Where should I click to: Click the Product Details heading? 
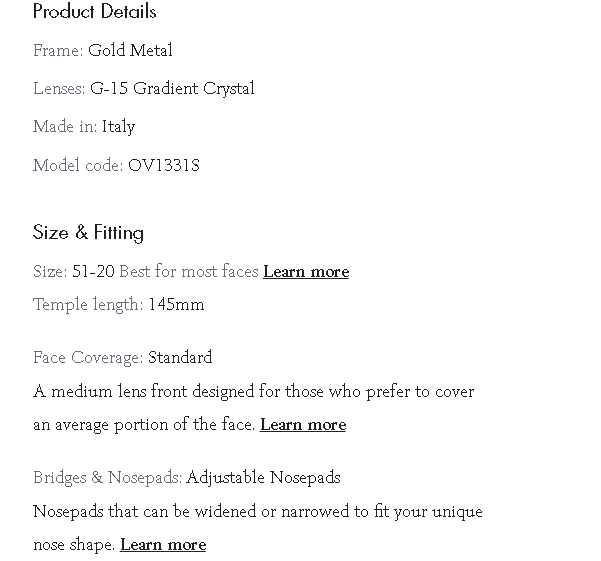tap(95, 12)
